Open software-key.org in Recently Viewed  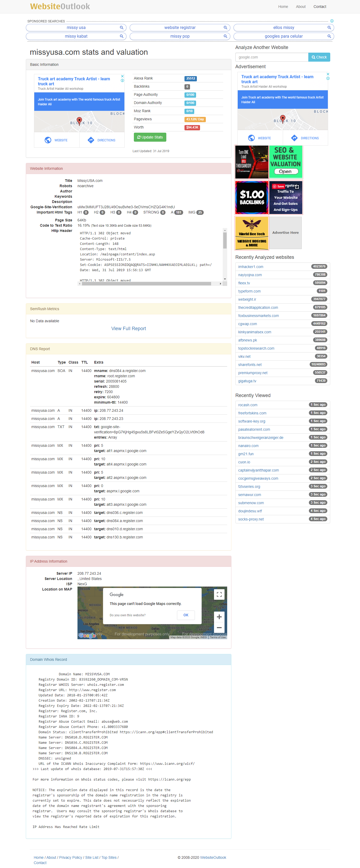click(x=252, y=421)
